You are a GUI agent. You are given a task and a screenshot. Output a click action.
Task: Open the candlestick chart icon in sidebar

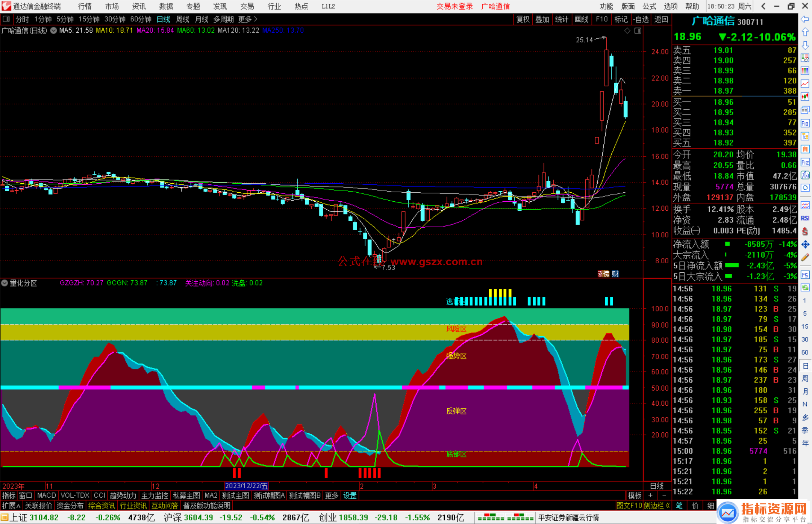click(805, 97)
